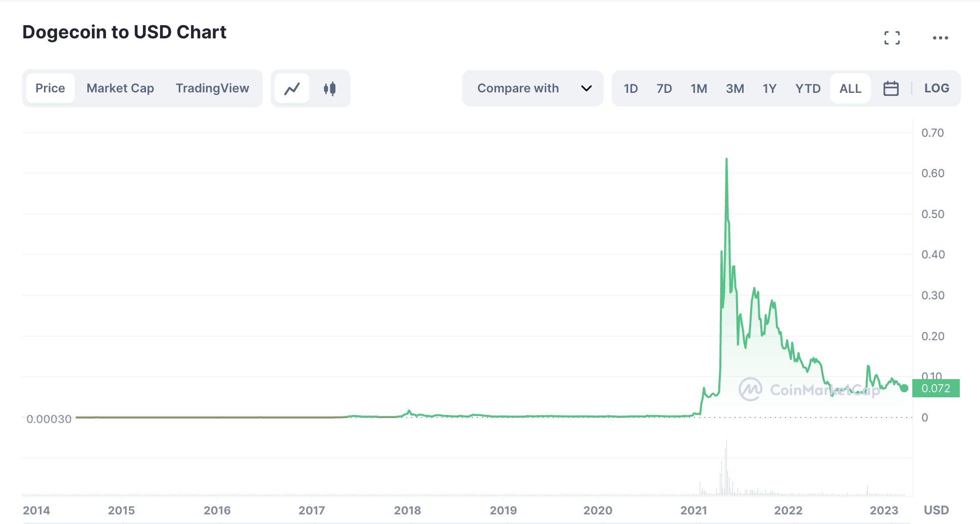Click the 0.072 current price label

coord(936,388)
